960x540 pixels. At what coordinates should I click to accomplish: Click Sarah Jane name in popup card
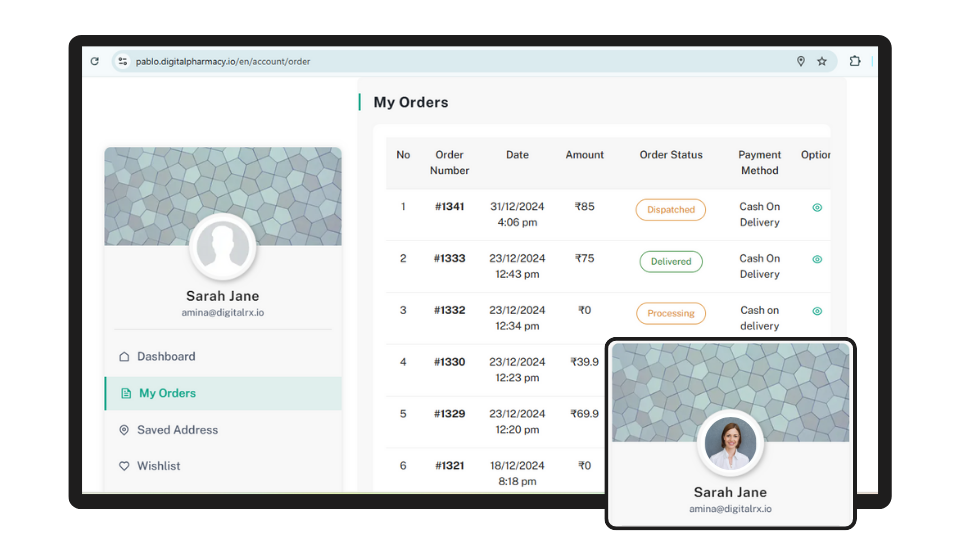[730, 493]
